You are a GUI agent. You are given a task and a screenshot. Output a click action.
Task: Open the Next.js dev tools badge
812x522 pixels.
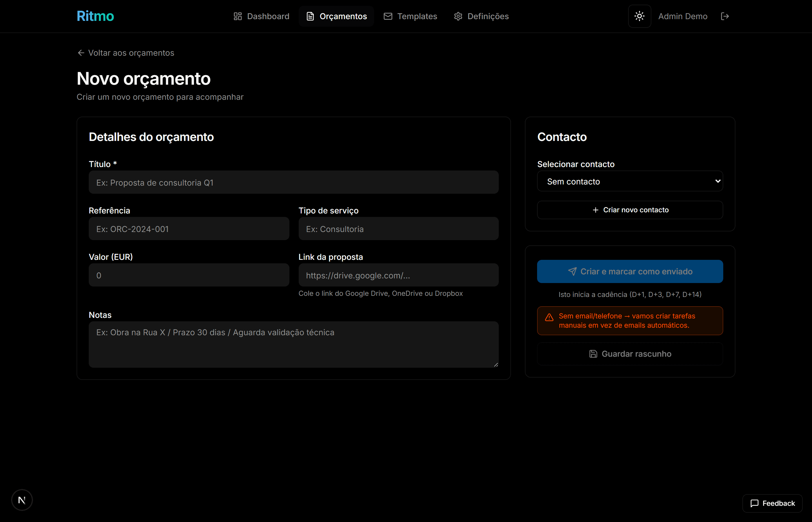[x=22, y=500]
